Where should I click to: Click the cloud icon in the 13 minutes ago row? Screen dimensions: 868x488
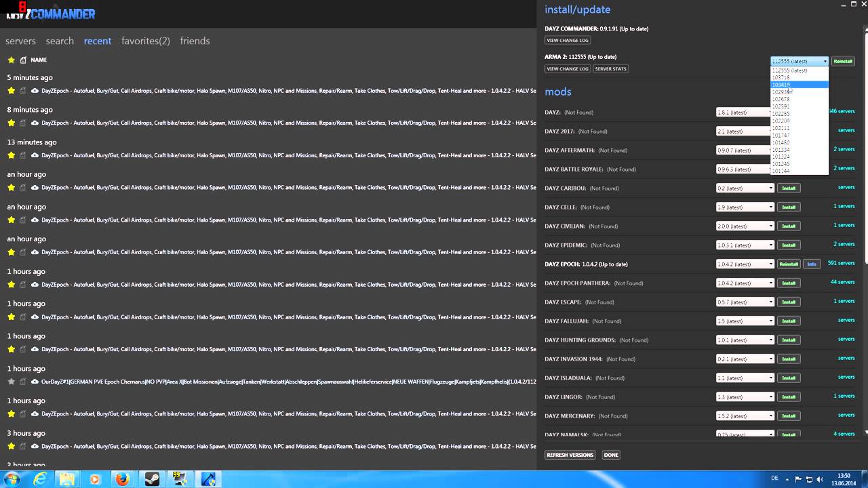point(34,155)
